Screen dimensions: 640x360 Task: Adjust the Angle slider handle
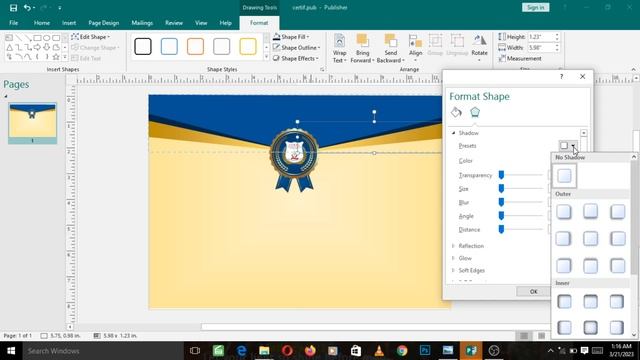click(501, 216)
